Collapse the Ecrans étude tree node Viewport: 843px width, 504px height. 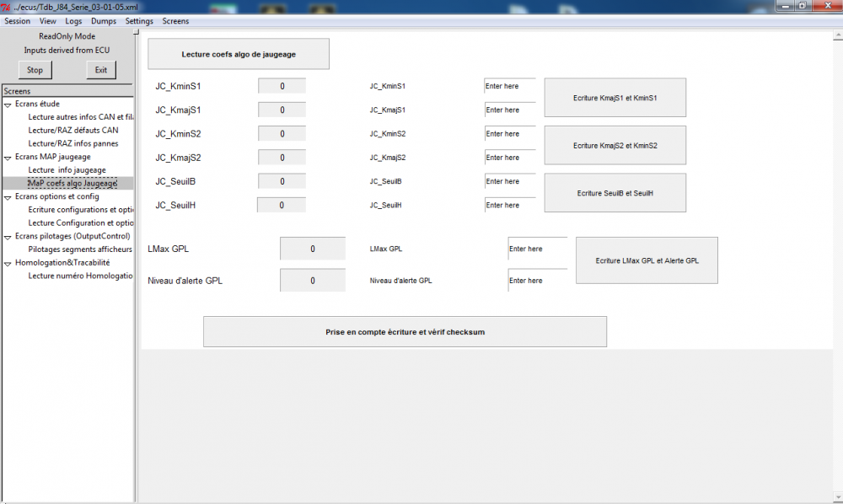(8, 105)
